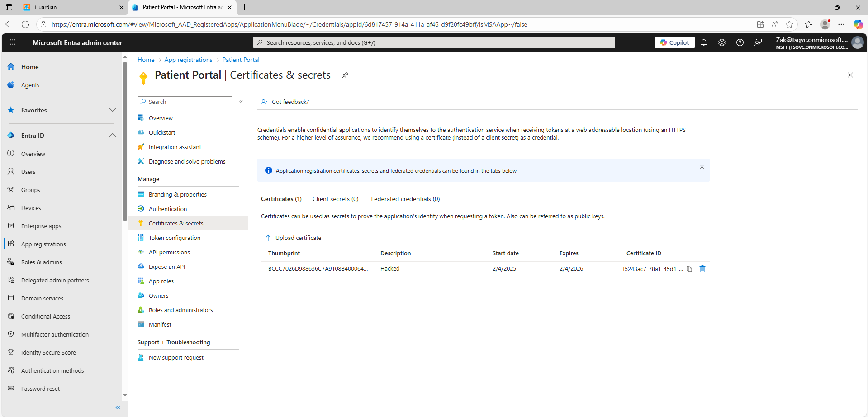Click App registrations breadcrumb link
This screenshot has height=417, width=868.
pos(188,60)
